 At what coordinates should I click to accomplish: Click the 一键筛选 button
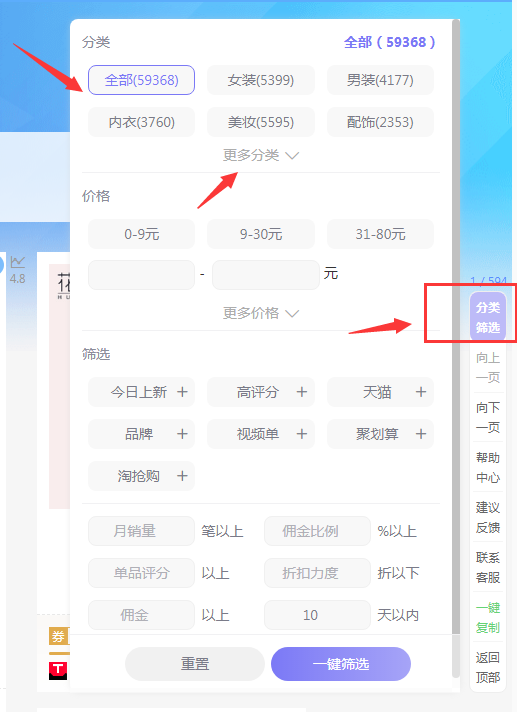[341, 664]
